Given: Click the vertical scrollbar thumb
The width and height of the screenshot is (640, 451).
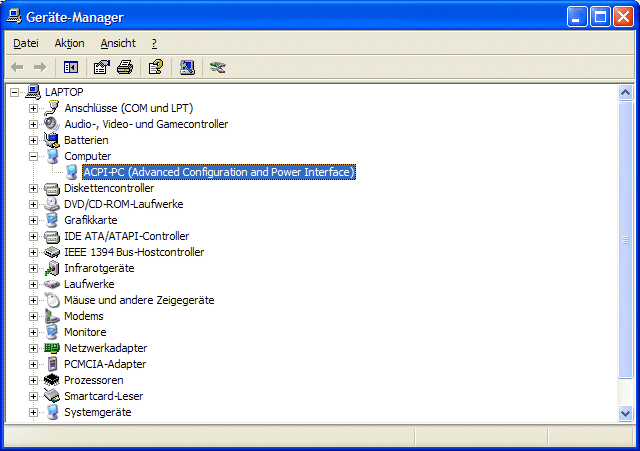Looking at the screenshot, I should coord(625,240).
